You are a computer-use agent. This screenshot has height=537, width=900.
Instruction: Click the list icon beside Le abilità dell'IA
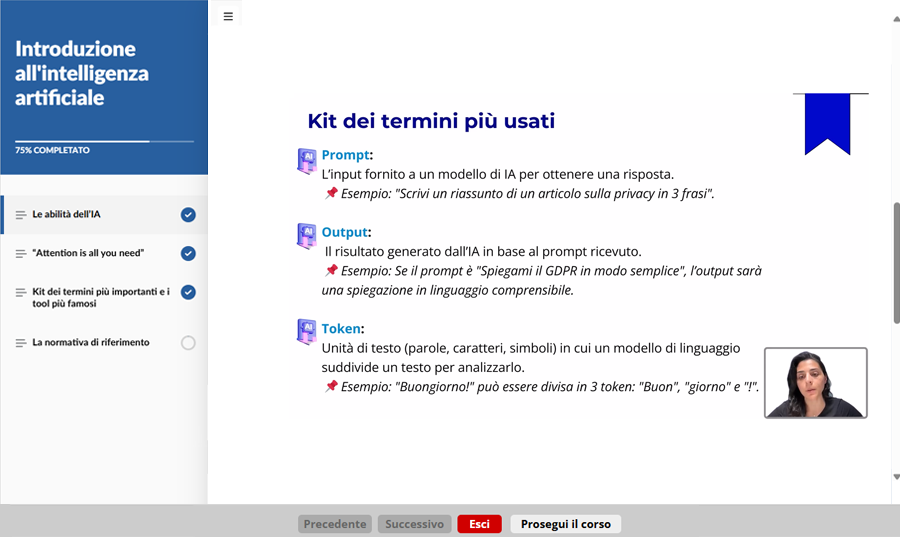(21, 215)
